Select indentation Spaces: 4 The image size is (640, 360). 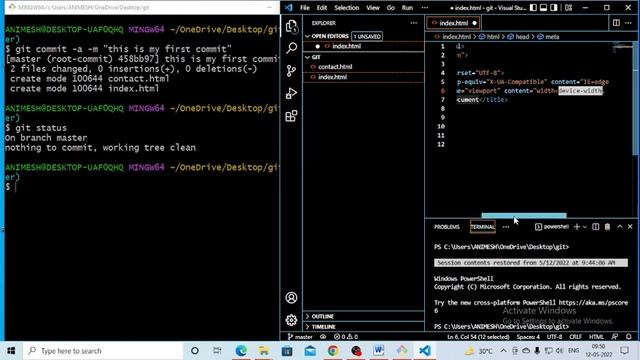click(x=528, y=337)
